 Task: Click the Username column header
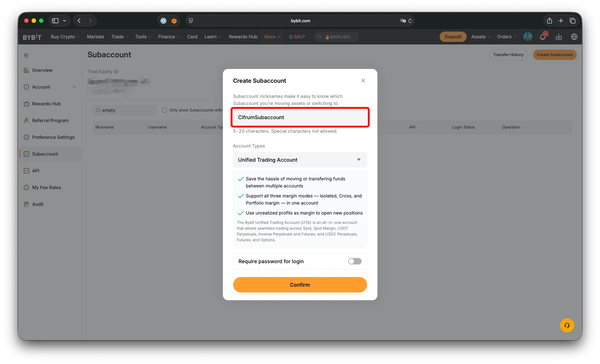click(x=157, y=127)
